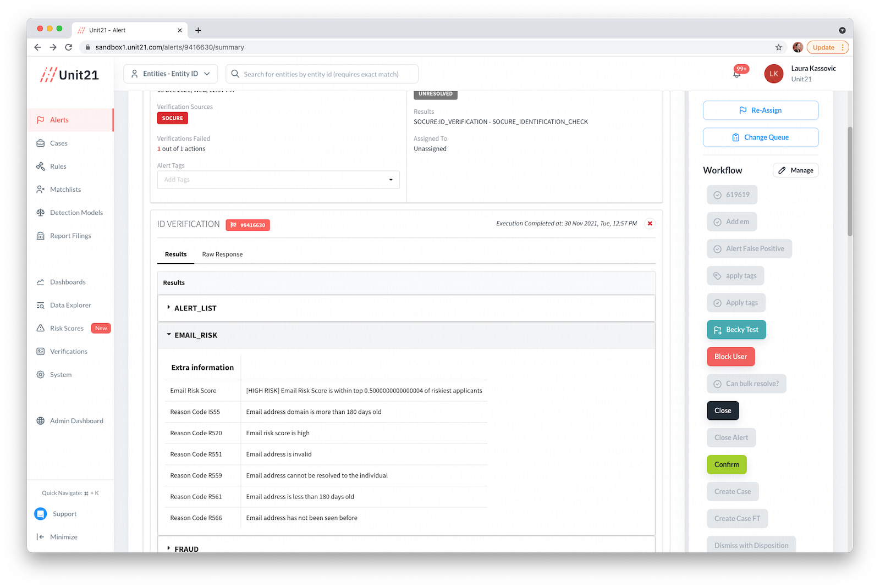Click lowercase apply tags workflow button

point(735,276)
